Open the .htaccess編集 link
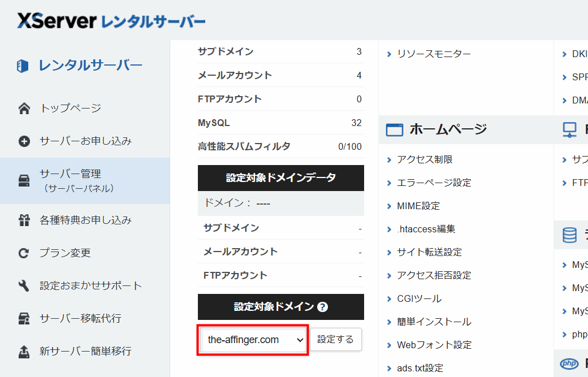The image size is (588, 377). 426,229
